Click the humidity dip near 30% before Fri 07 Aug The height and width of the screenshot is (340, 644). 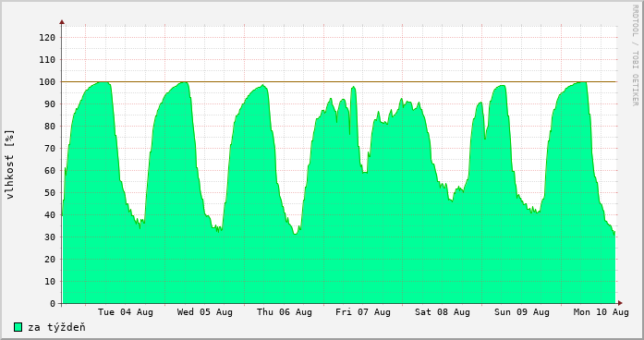point(295,233)
